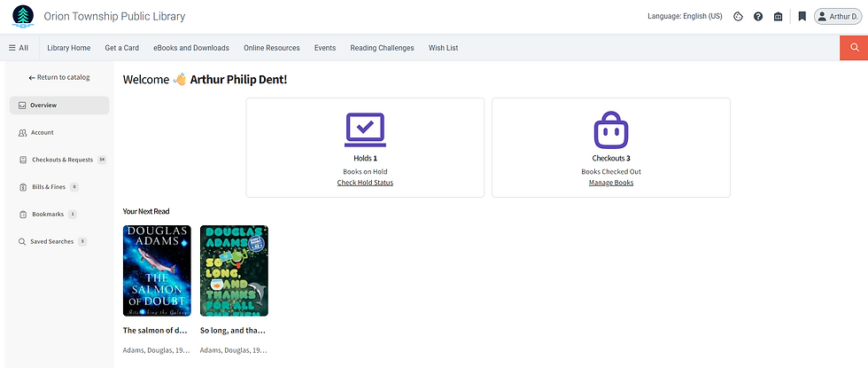Click the Checkouts & Requests sidebar icon
This screenshot has width=868, height=368.
pyautogui.click(x=23, y=160)
